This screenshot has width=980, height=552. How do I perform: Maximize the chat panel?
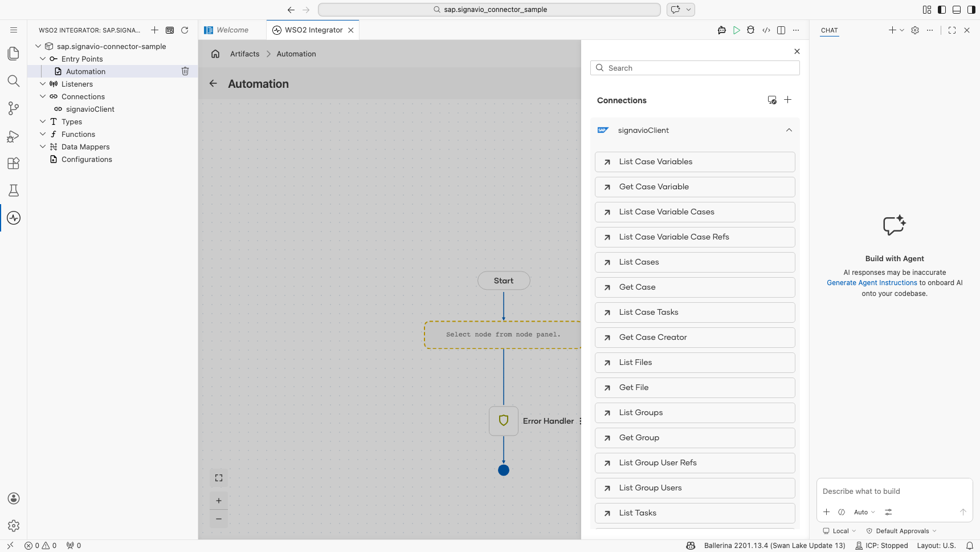(x=952, y=30)
